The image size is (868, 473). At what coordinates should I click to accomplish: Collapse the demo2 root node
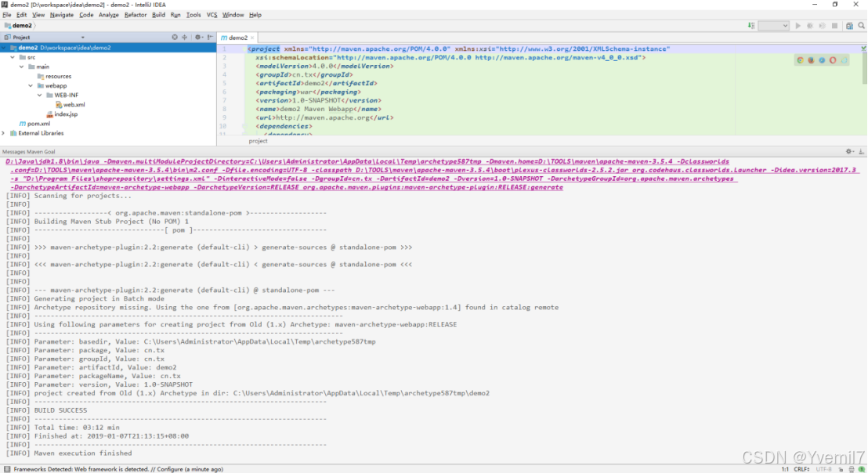click(5, 48)
